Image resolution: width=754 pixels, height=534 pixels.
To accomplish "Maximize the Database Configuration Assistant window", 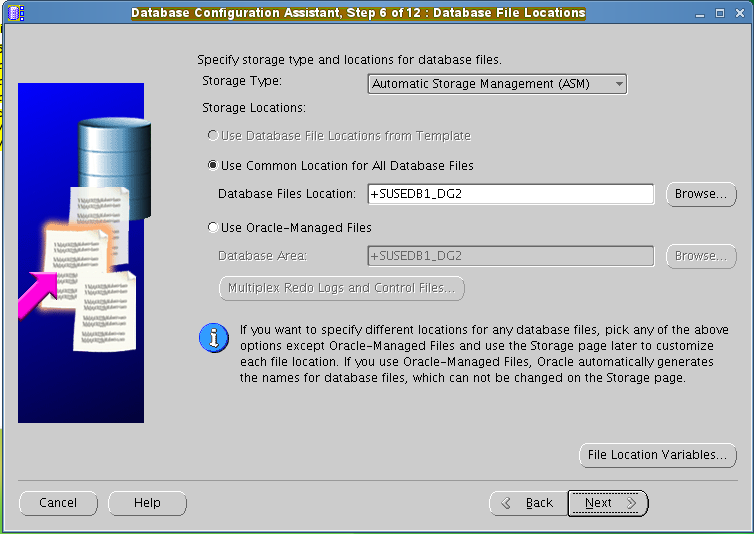I will [x=720, y=13].
